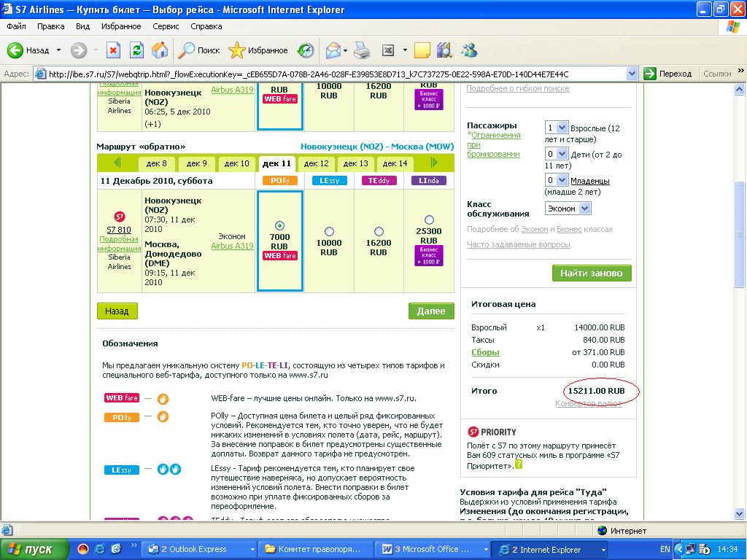Click the S7 Priority logo

[492, 432]
